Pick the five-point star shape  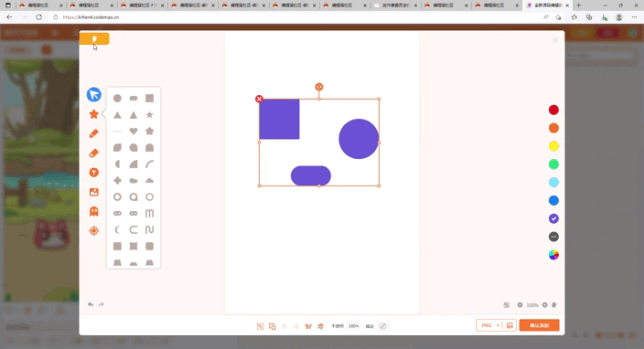coord(149,115)
